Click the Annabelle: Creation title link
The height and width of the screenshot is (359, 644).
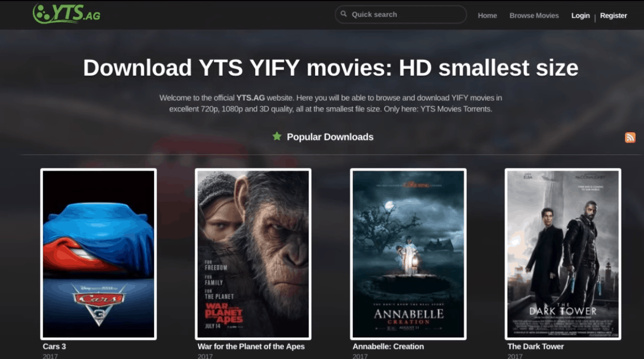[x=388, y=346]
